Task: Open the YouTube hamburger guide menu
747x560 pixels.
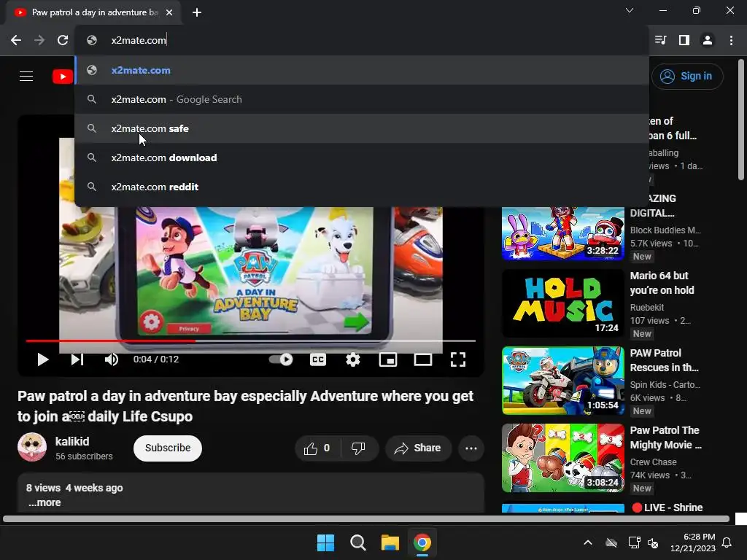Action: click(x=26, y=76)
